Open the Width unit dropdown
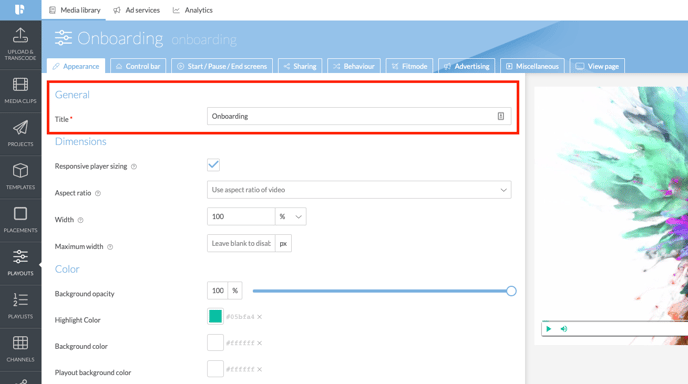 tap(290, 217)
